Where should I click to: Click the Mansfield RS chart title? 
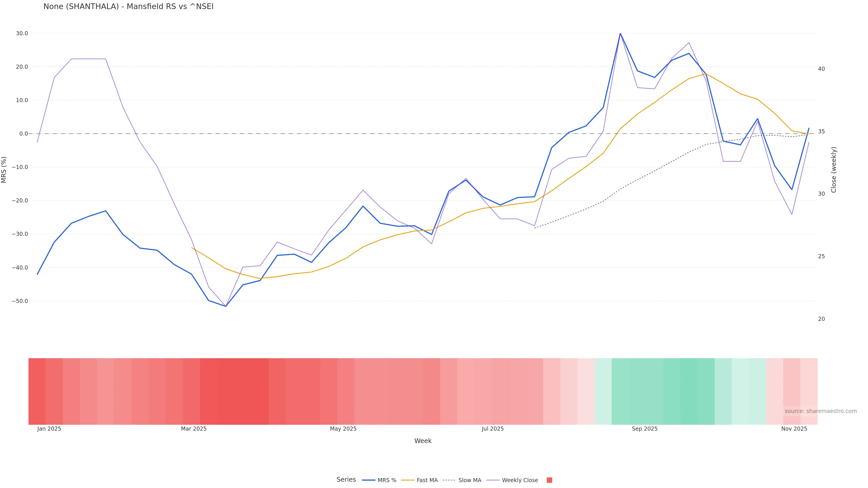tap(128, 7)
